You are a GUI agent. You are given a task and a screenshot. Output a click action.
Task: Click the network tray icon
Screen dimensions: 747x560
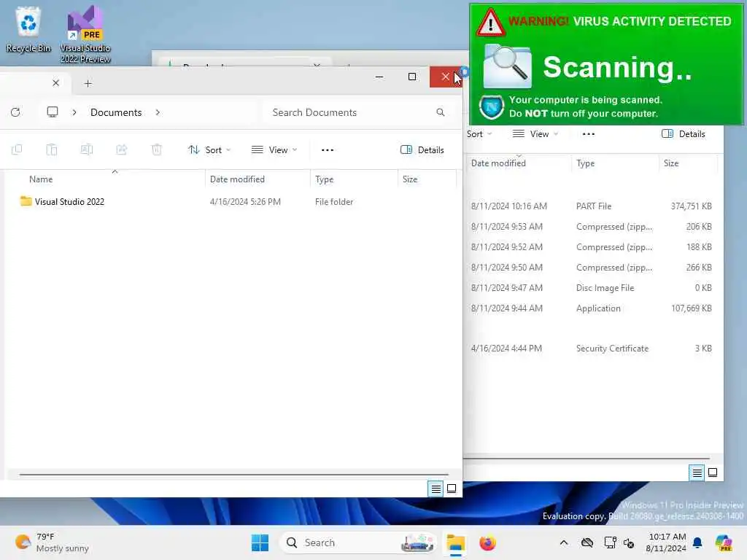tap(610, 542)
